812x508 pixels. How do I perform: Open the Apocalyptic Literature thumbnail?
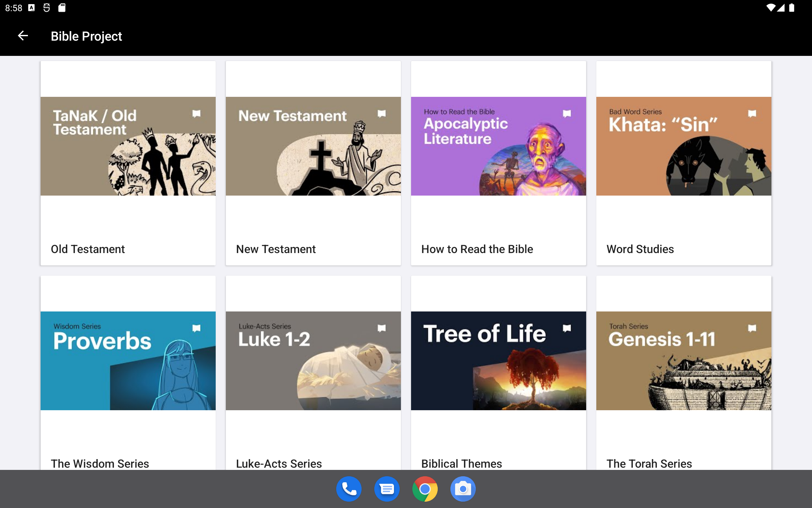pos(499,146)
